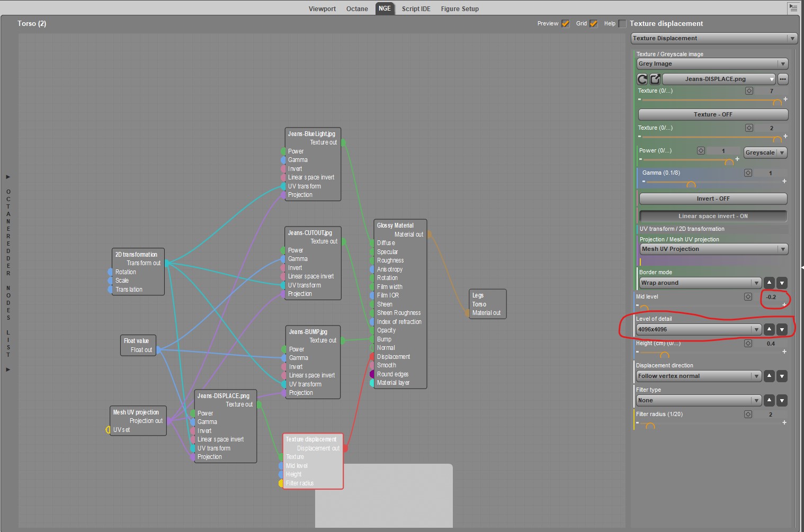Viewport: 804px width, 532px height.
Task: Open the Greyscale power type dropdown
Action: point(765,152)
